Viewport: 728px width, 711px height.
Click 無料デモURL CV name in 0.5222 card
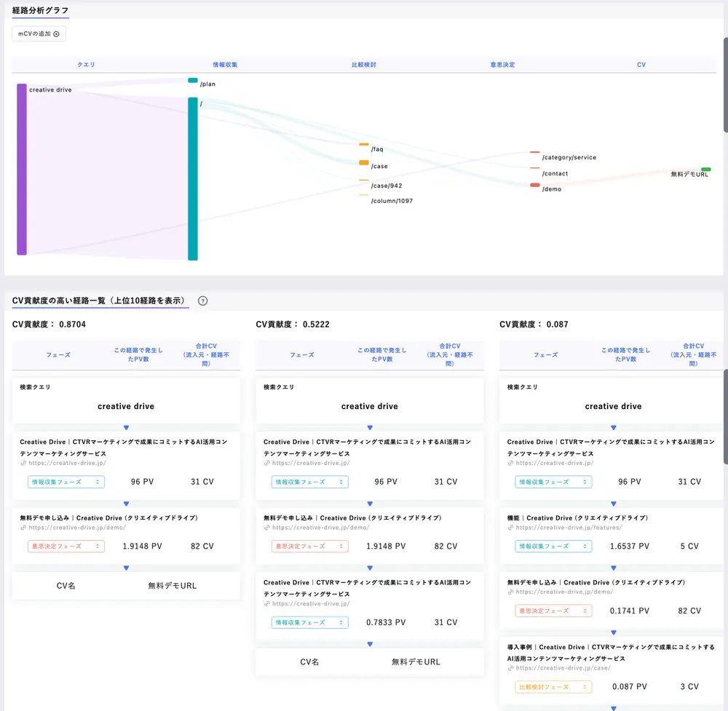tap(416, 662)
